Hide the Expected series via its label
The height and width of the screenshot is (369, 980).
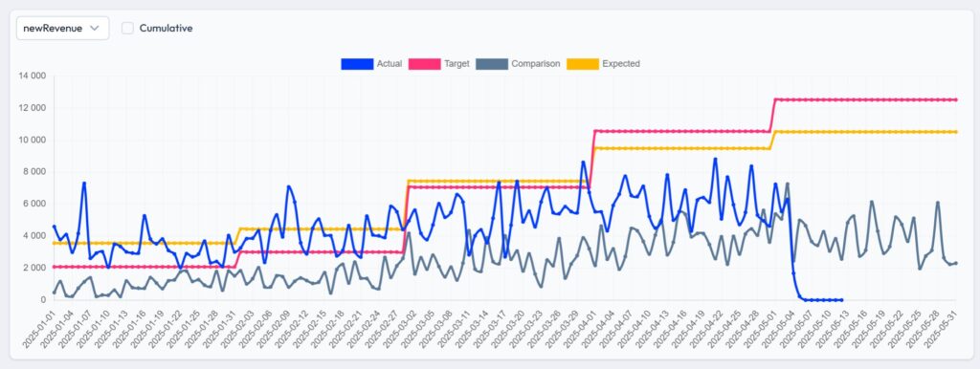pyautogui.click(x=620, y=64)
